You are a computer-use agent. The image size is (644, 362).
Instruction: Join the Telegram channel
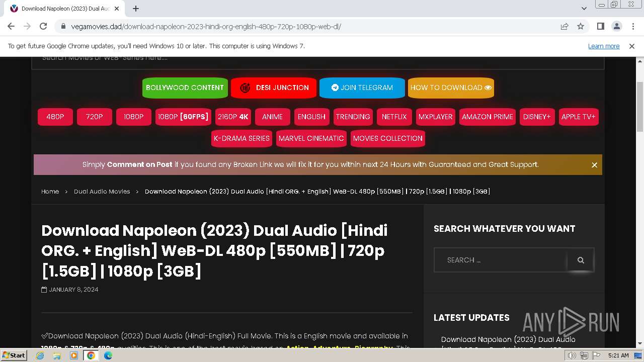pos(362,87)
